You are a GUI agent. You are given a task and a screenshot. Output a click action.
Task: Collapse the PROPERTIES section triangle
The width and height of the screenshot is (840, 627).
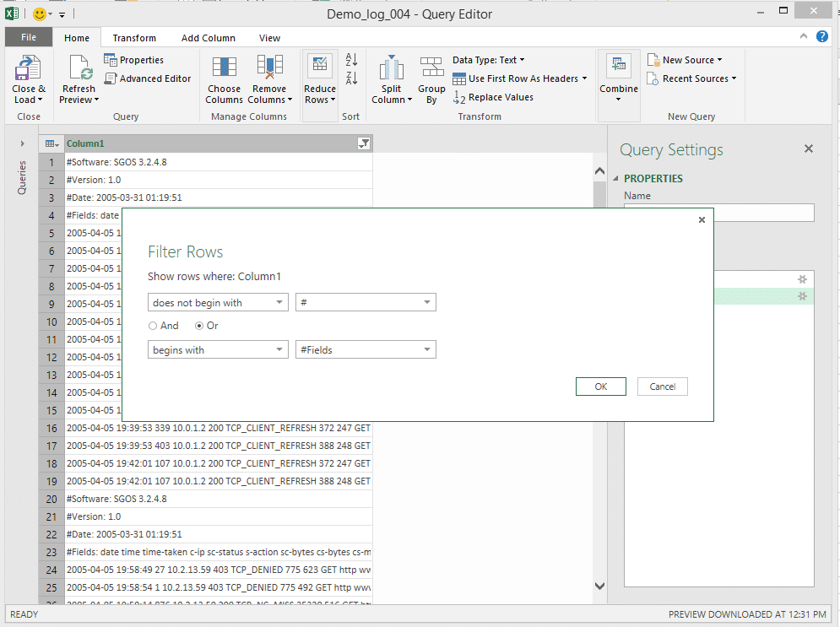pyautogui.click(x=615, y=179)
